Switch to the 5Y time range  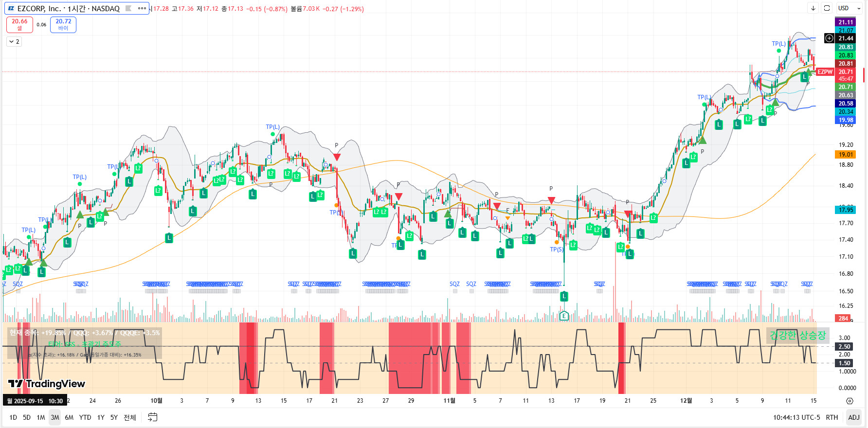(x=114, y=417)
